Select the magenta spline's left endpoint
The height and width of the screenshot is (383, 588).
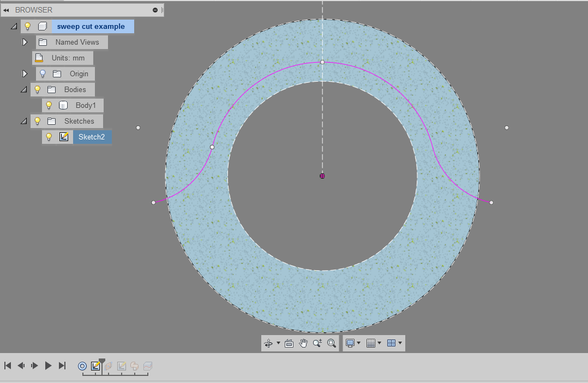pos(153,203)
